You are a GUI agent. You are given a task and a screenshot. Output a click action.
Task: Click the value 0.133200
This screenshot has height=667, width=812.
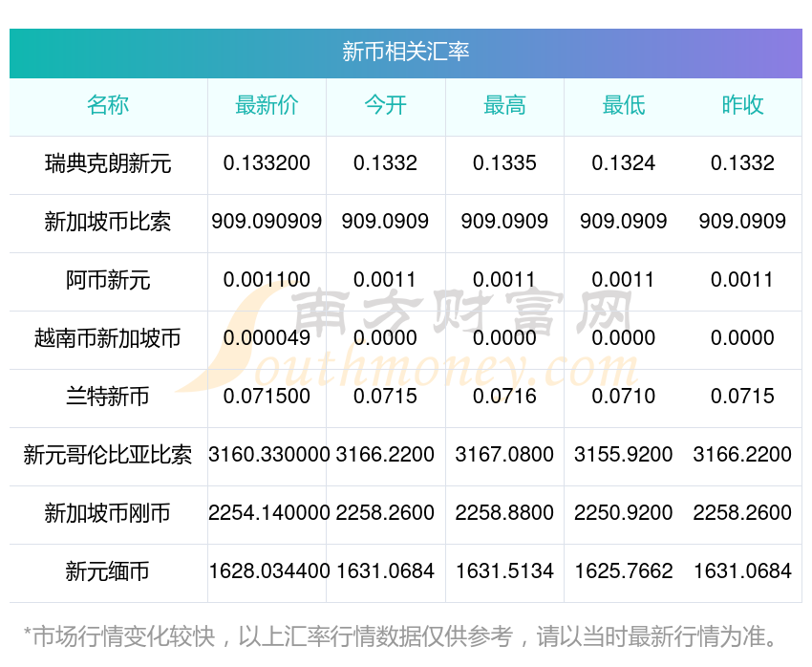(x=267, y=163)
